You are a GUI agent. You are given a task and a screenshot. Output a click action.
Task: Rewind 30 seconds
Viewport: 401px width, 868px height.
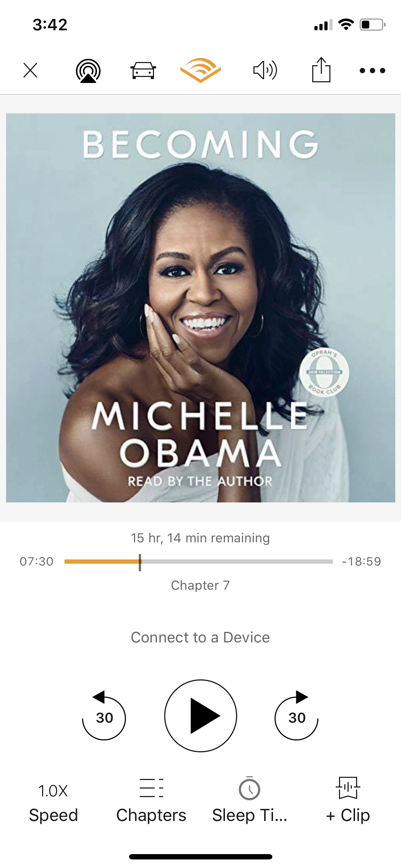click(x=104, y=716)
